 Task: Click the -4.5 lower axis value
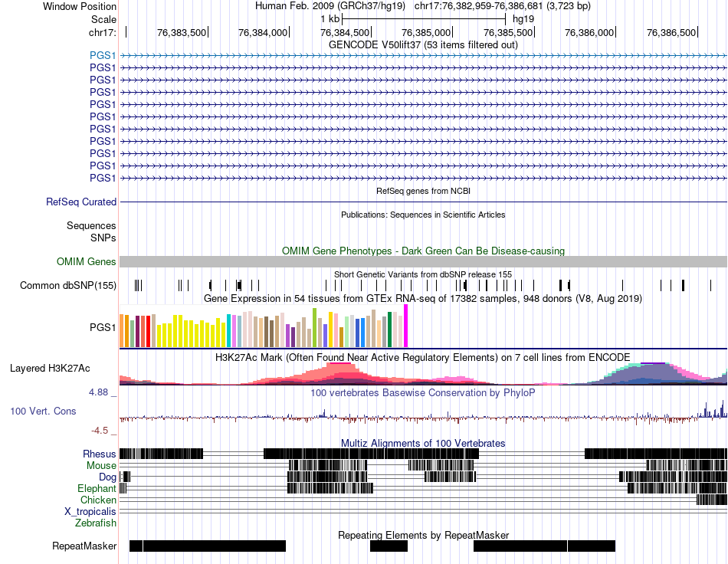100,431
